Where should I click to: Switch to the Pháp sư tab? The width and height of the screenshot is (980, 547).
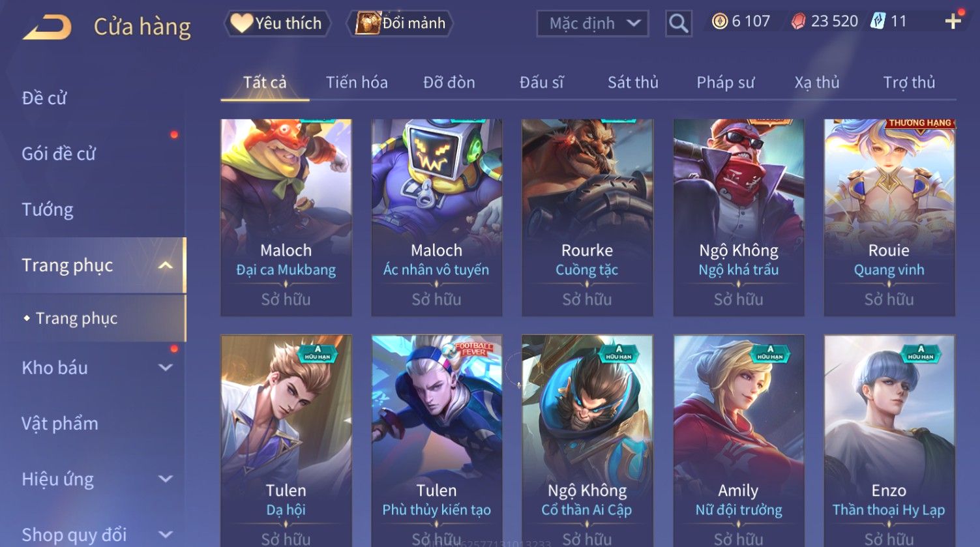click(725, 82)
